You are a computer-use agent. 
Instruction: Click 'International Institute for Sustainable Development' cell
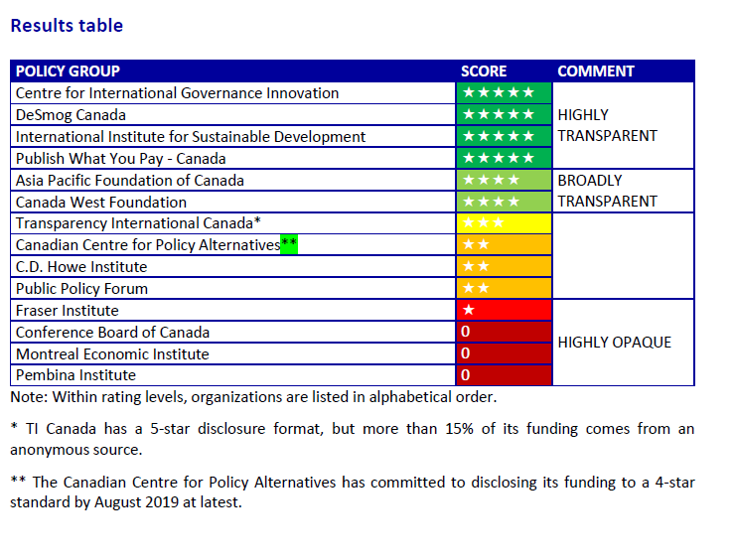point(233,137)
